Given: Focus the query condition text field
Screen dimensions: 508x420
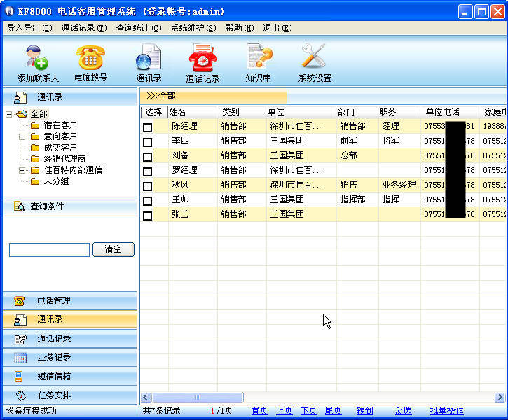Looking at the screenshot, I should pyautogui.click(x=49, y=250).
